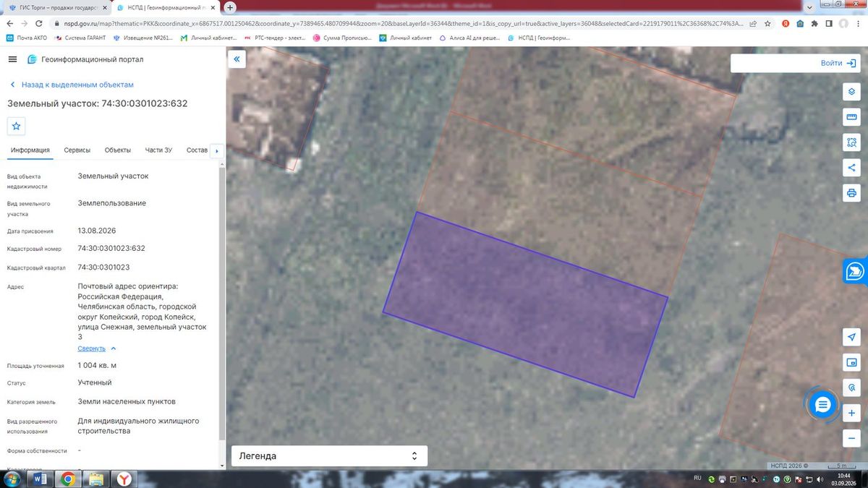Click the share map icon
868x488 pixels.
tap(851, 168)
